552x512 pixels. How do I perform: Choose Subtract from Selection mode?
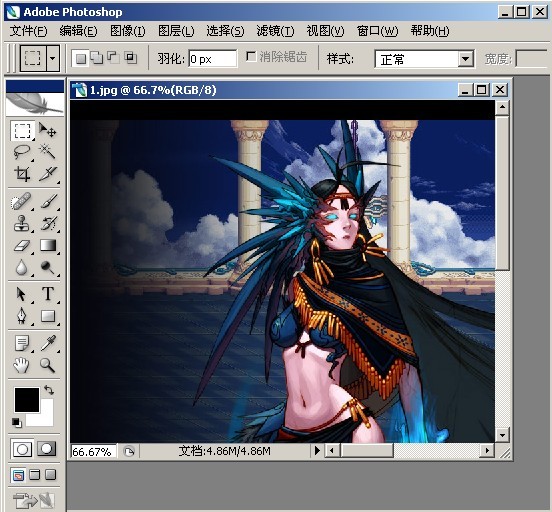113,57
